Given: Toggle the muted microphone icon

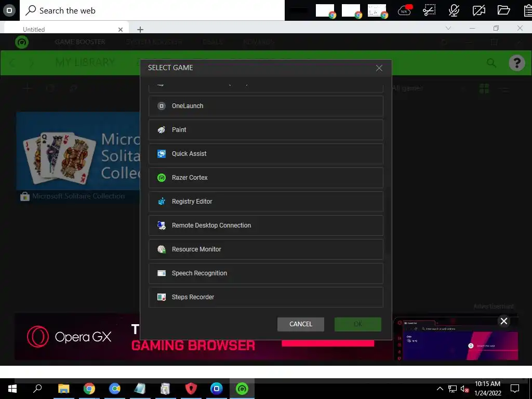Looking at the screenshot, I should (454, 10).
